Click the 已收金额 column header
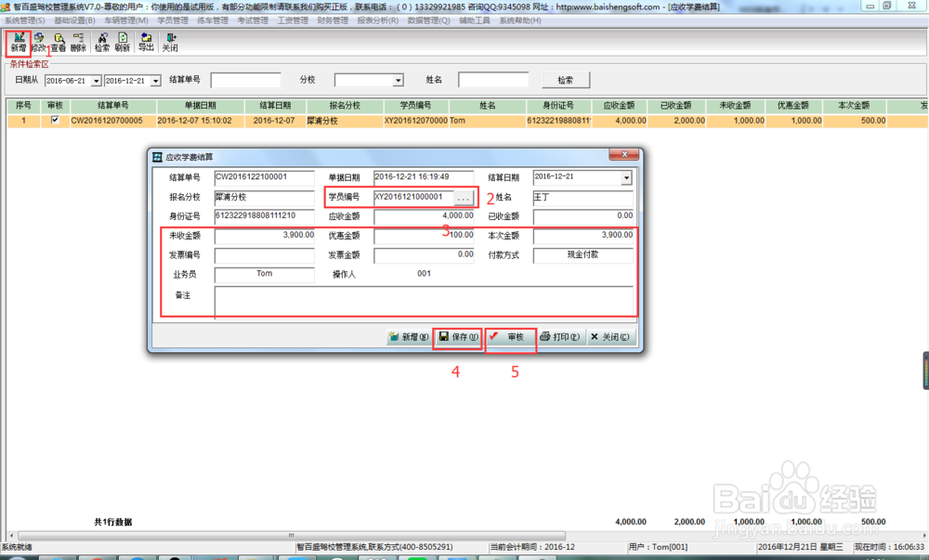 [676, 105]
